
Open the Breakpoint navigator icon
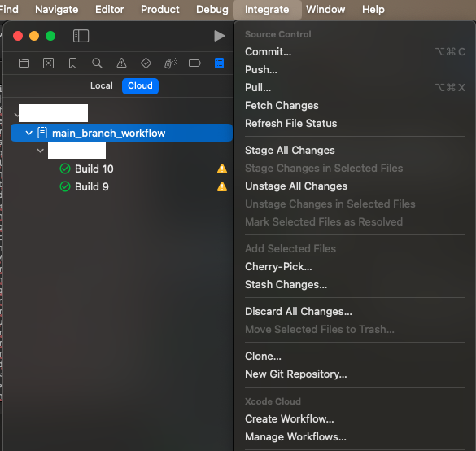point(194,63)
